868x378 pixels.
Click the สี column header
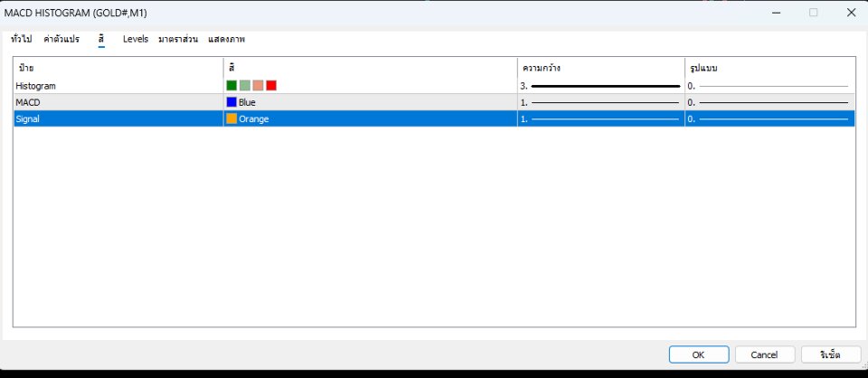pos(371,68)
